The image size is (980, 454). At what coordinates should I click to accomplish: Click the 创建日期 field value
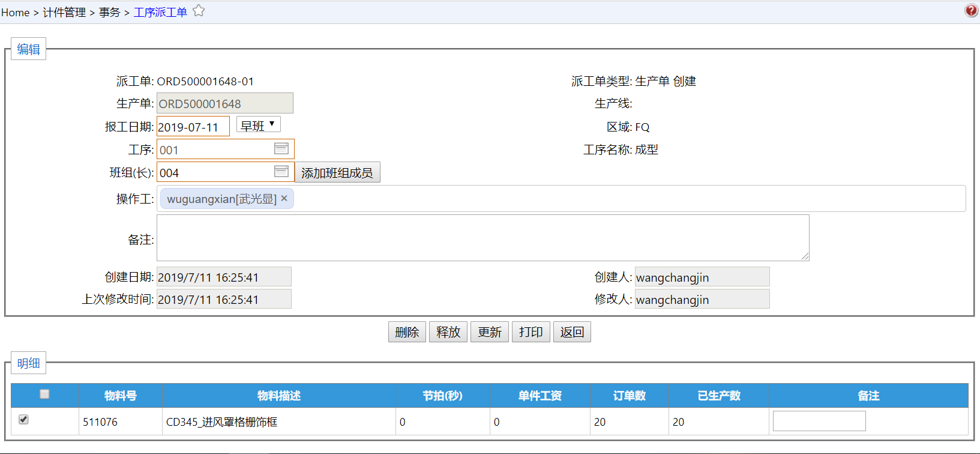pyautogui.click(x=224, y=277)
